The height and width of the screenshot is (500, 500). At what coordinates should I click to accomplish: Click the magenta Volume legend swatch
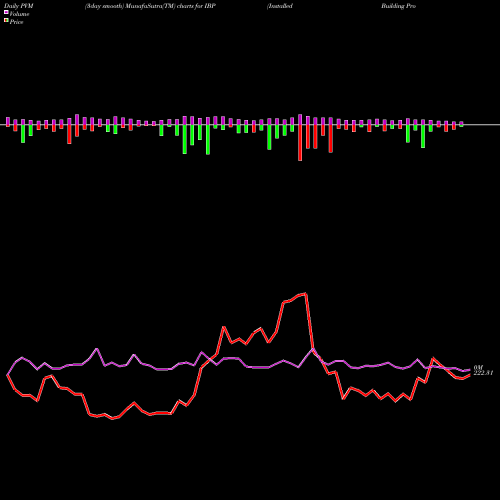[x=6, y=12]
